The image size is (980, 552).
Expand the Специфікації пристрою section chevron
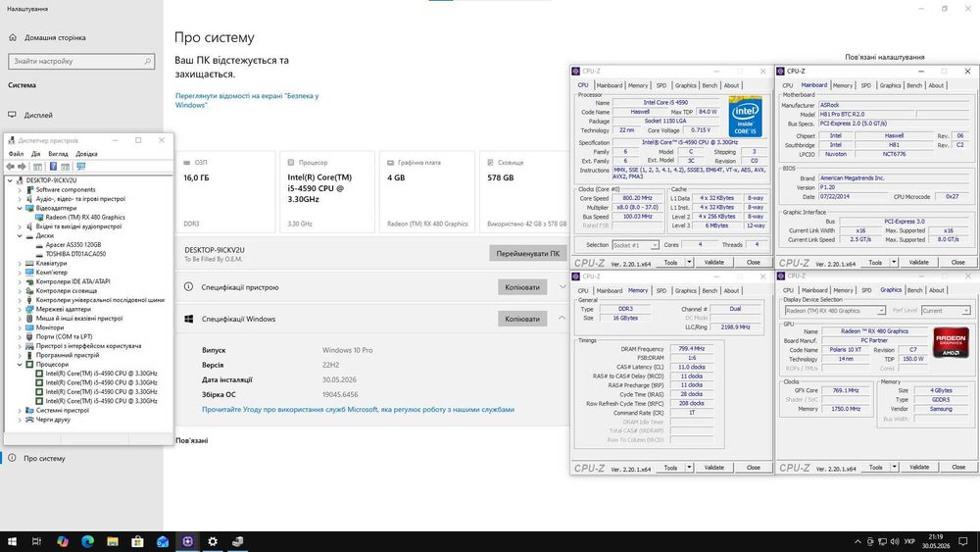[562, 287]
